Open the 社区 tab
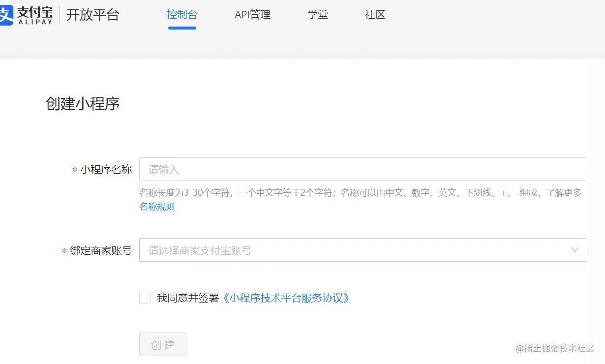The width and height of the screenshot is (605, 364). (375, 15)
